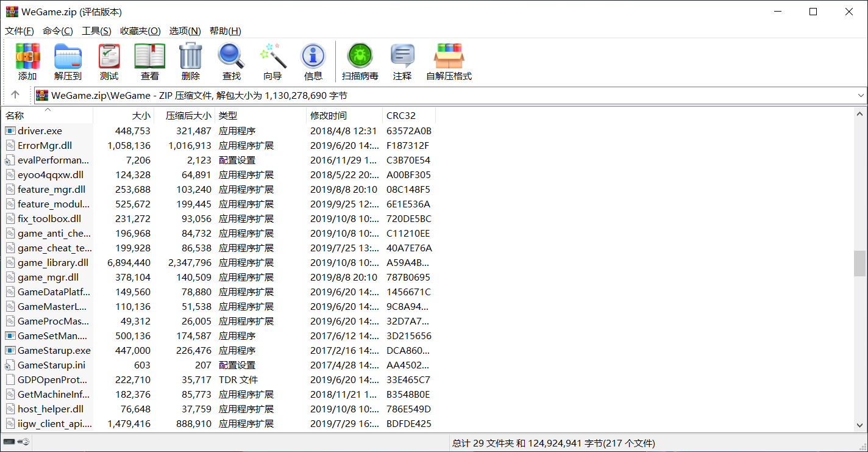Open the Commands (命令) menu
This screenshot has width=868, height=452.
click(x=58, y=31)
